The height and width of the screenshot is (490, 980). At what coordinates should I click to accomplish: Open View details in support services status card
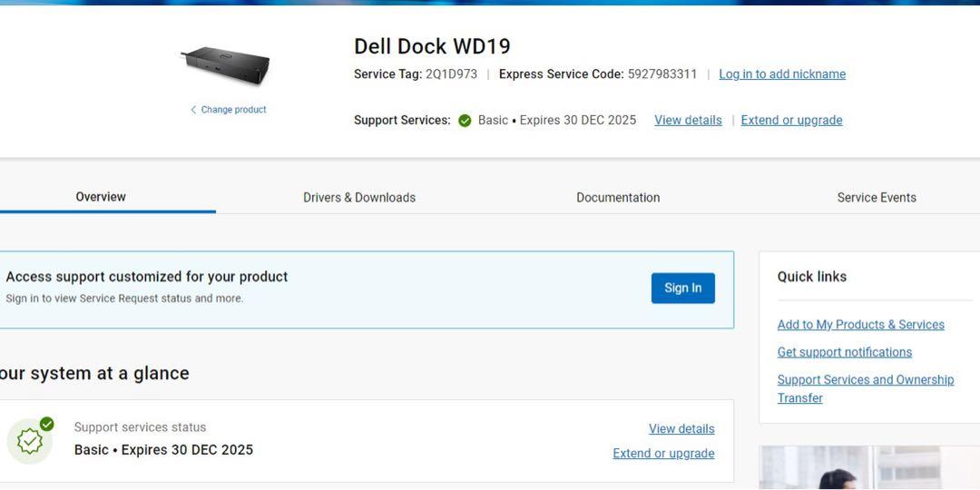click(681, 428)
